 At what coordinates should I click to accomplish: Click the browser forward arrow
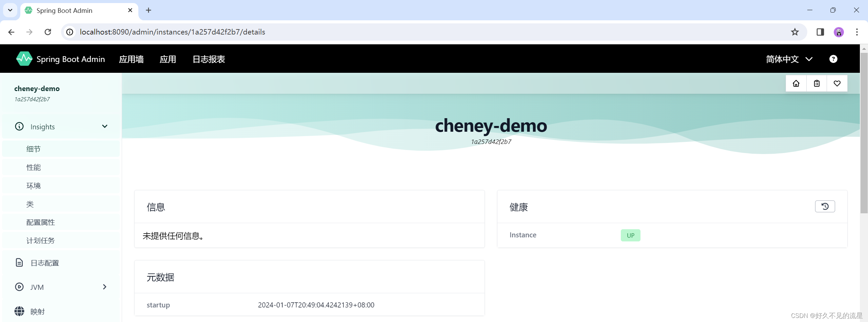pos(29,32)
